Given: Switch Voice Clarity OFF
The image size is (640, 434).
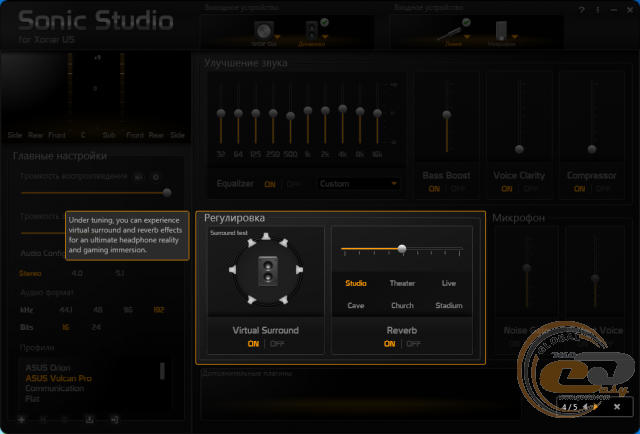Looking at the screenshot, I should [531, 189].
